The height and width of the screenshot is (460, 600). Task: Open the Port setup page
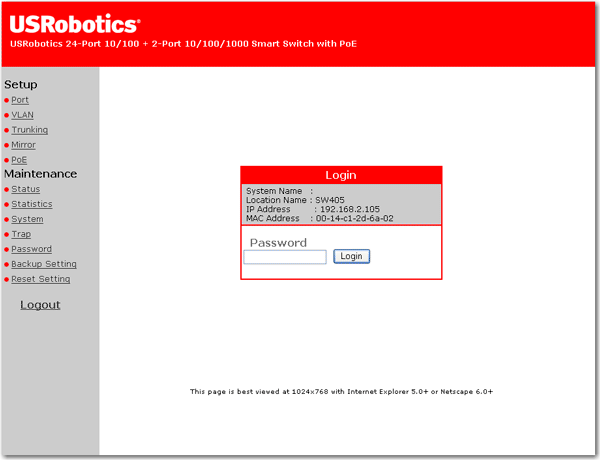tap(20, 100)
